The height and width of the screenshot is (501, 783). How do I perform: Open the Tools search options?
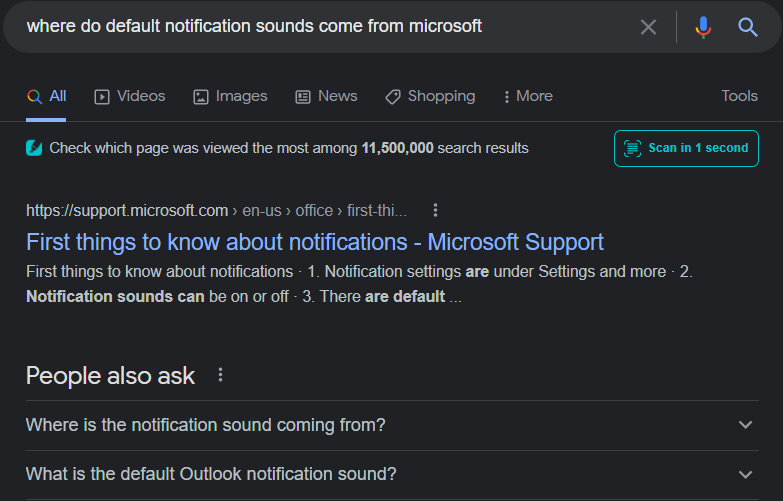pyautogui.click(x=739, y=96)
